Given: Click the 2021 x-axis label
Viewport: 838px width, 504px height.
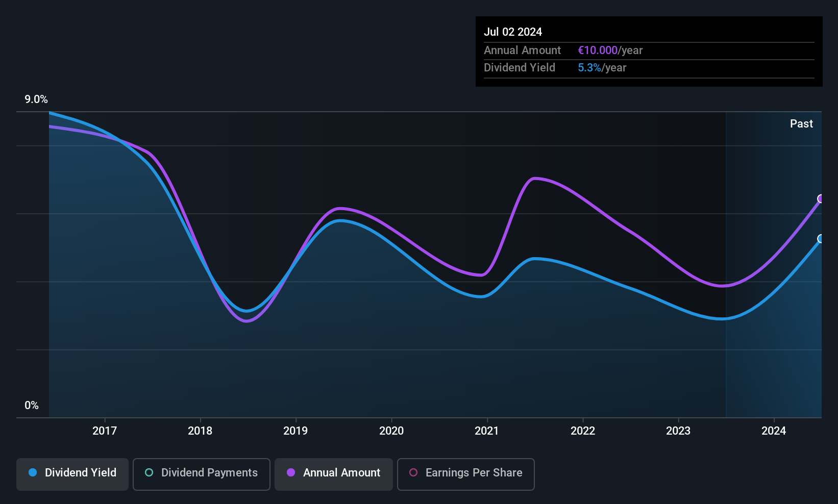Looking at the screenshot, I should click(x=487, y=431).
